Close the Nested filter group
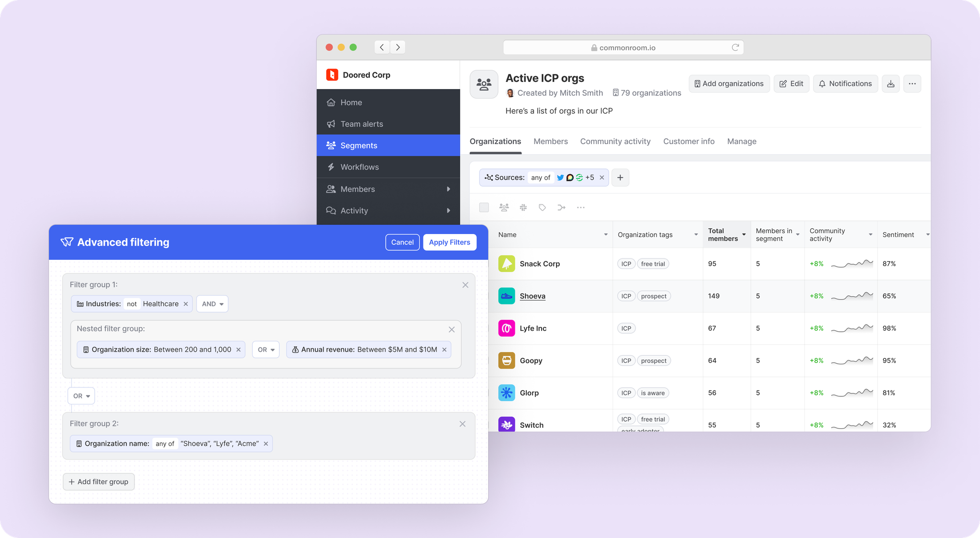980x538 pixels. [x=451, y=329]
